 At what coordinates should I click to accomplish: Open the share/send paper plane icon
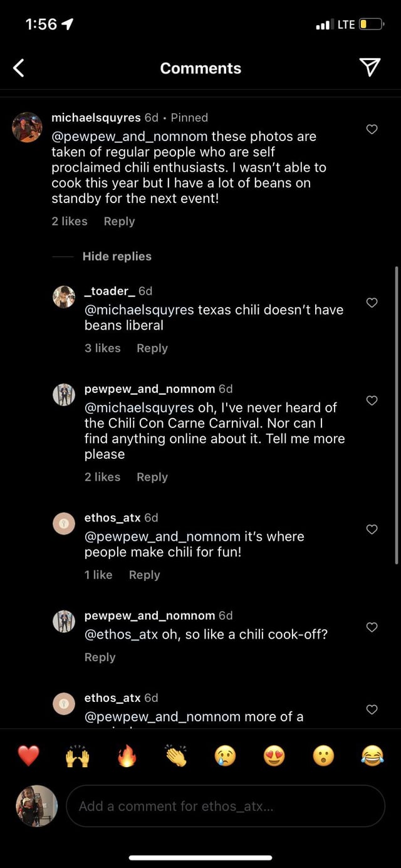coord(370,68)
